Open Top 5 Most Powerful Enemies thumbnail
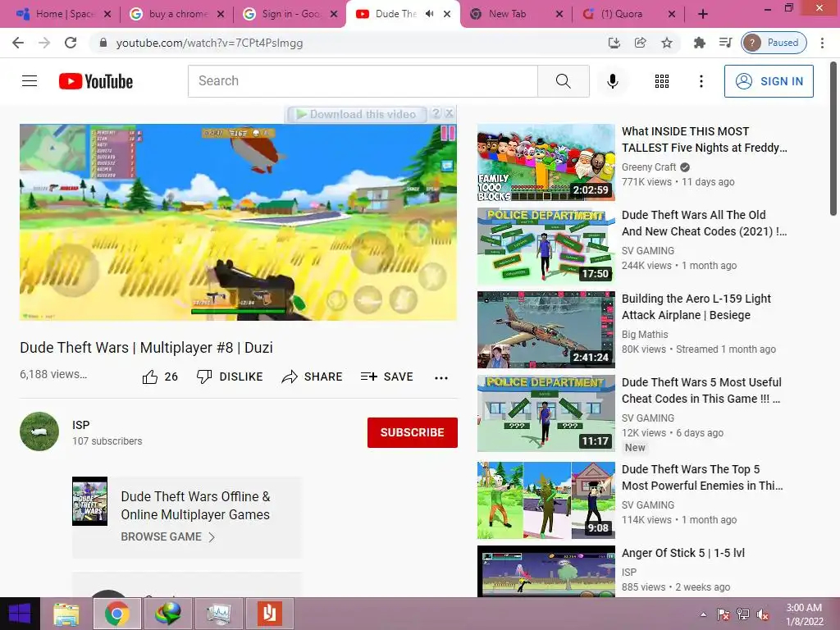840x630 pixels. pyautogui.click(x=546, y=500)
